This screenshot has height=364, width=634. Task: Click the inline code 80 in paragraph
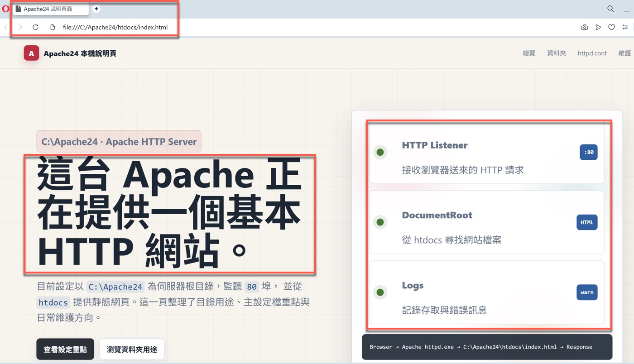pyautogui.click(x=252, y=287)
